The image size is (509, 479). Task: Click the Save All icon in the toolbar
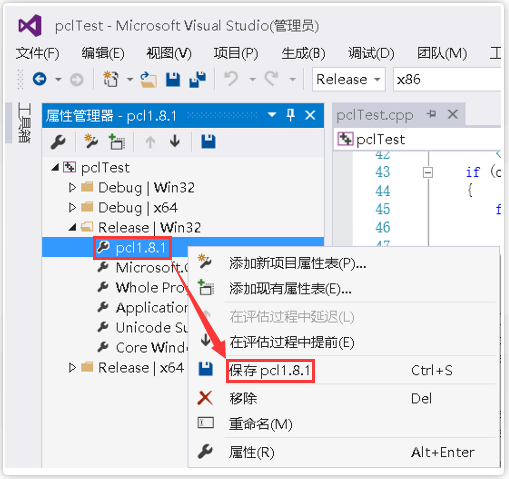[198, 79]
